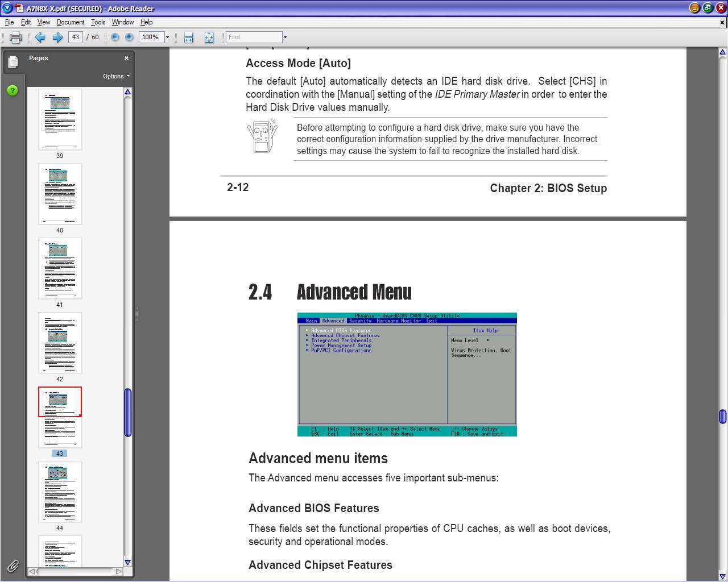
Task: Go to the next page arrow
Action: 58,38
